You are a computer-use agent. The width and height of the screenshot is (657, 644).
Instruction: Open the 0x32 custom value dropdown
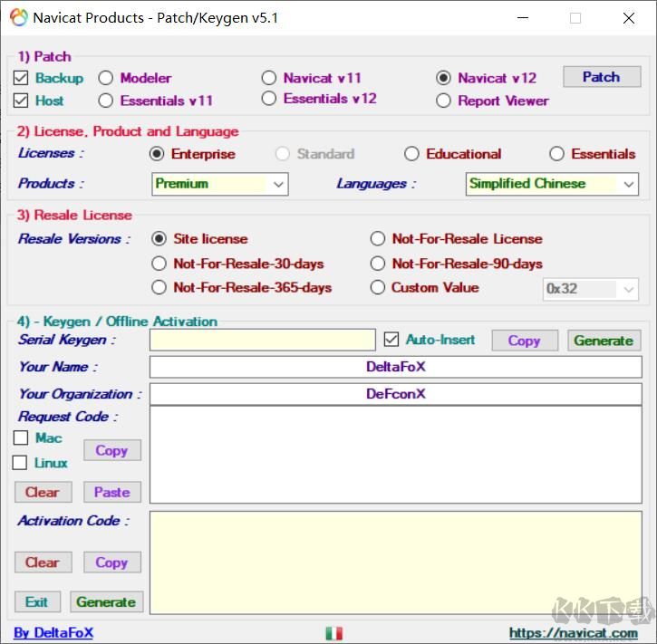tap(591, 289)
